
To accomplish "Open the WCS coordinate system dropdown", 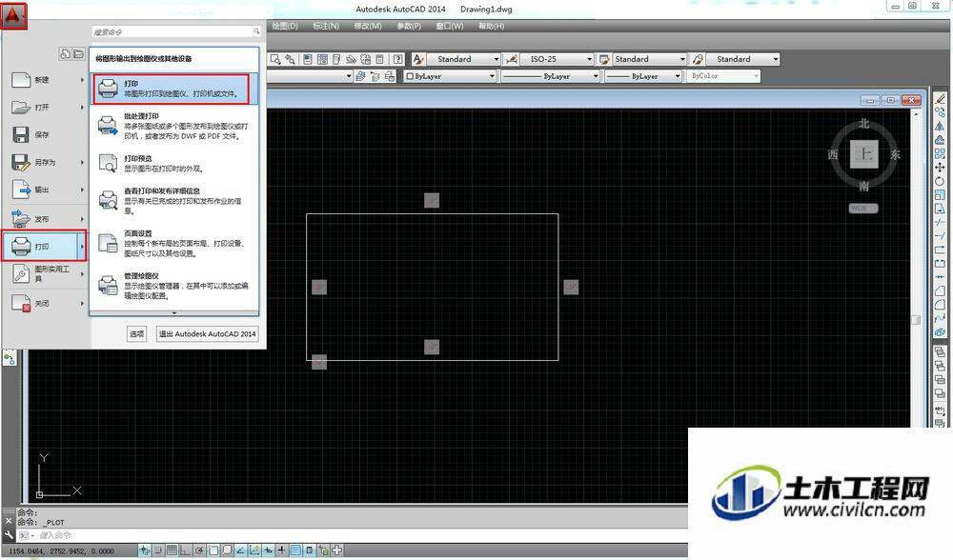I will tap(863, 209).
